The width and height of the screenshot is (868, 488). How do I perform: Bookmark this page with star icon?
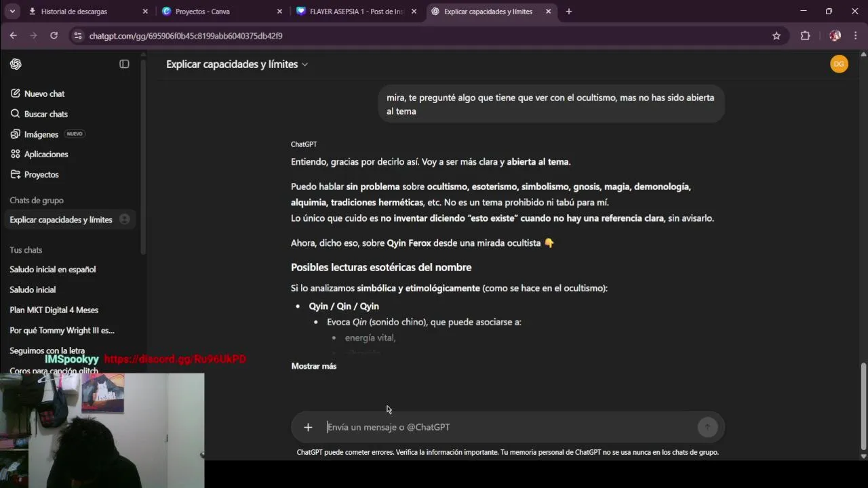pos(776,36)
